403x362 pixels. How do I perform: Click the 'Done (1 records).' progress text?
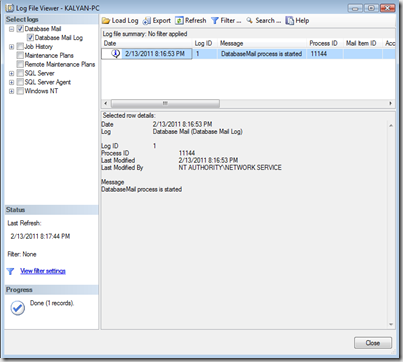52,303
